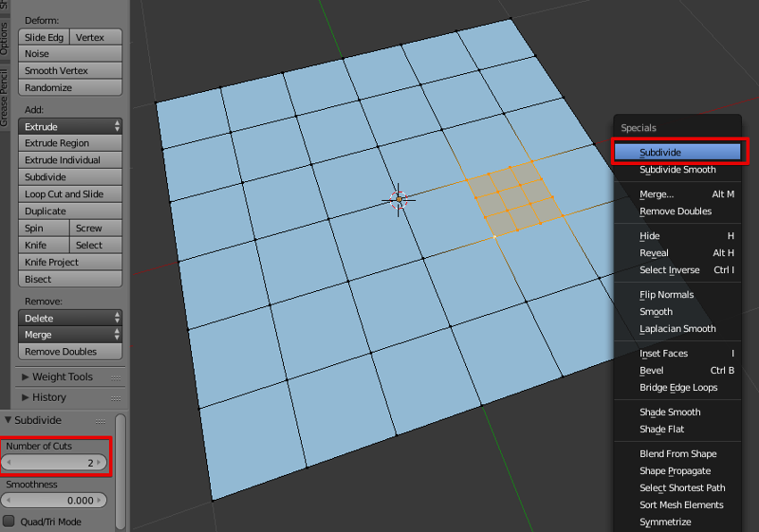Activate the Spin tool
Image resolution: width=759 pixels, height=532 pixels.
pyautogui.click(x=44, y=228)
